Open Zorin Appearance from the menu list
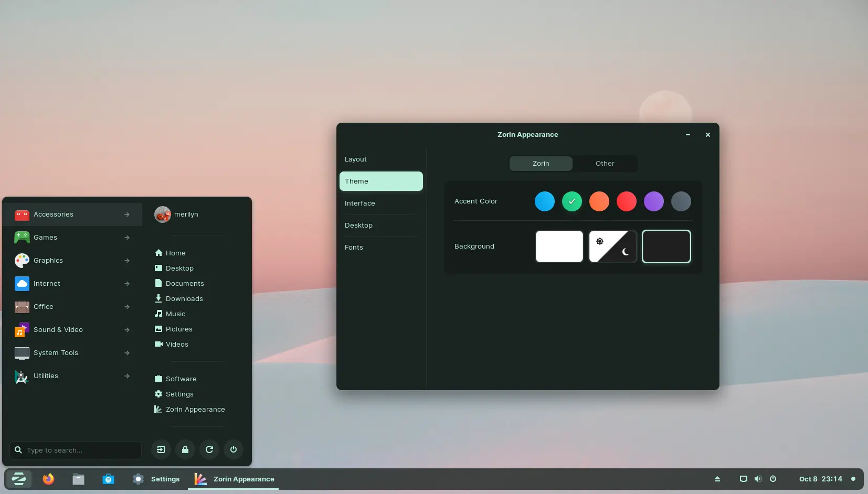Viewport: 868px width, 494px height. click(x=195, y=410)
